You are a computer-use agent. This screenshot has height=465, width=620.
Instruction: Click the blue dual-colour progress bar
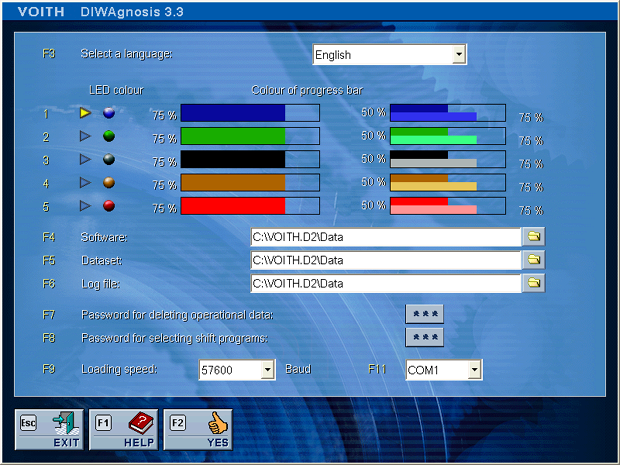(x=448, y=113)
